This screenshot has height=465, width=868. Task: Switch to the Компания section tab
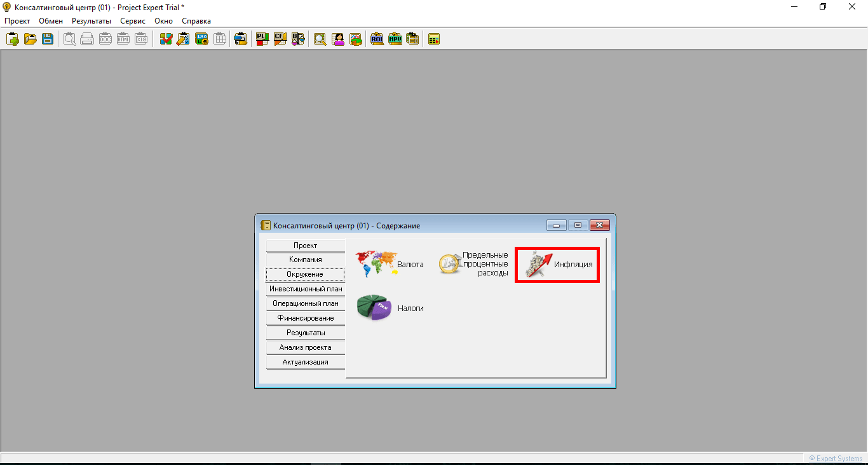click(306, 260)
